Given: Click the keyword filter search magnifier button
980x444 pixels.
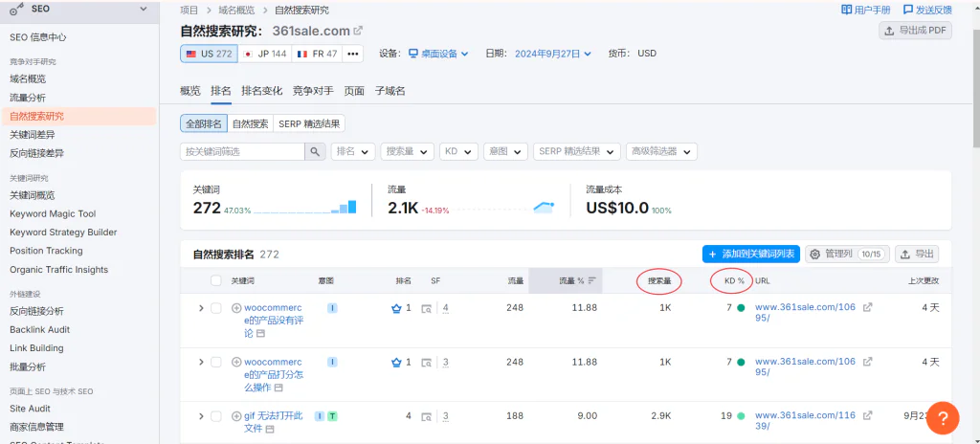Looking at the screenshot, I should click(x=315, y=151).
